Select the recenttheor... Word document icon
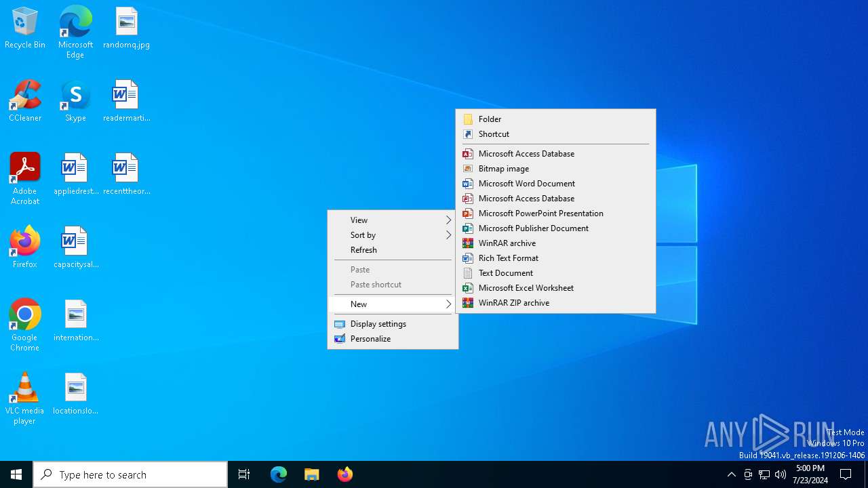The width and height of the screenshot is (868, 488). point(126,175)
